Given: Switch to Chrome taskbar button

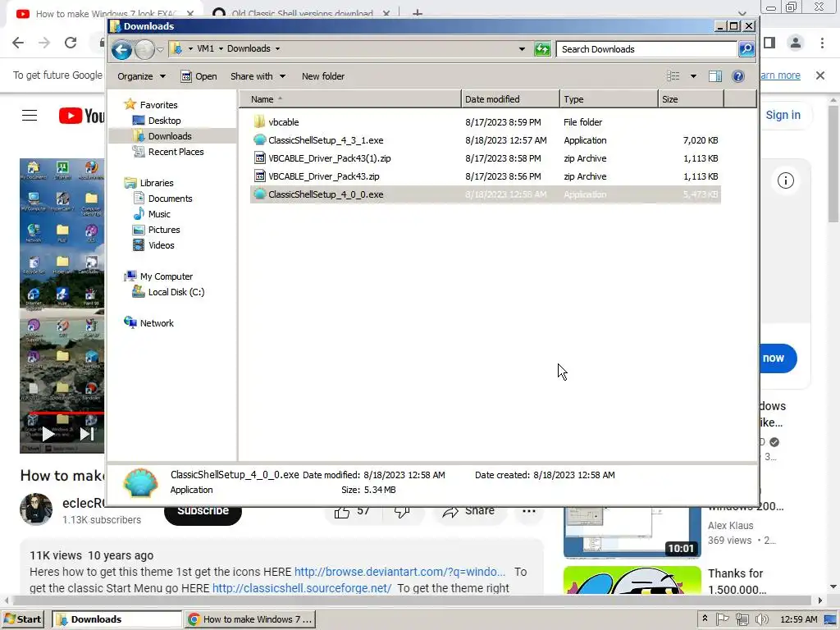Looking at the screenshot, I should tap(250, 619).
